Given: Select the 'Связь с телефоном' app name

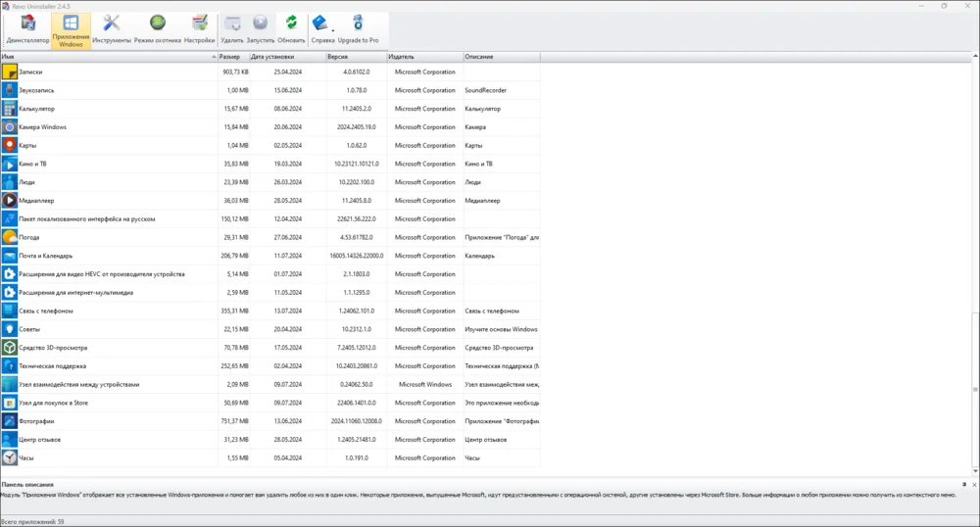Looking at the screenshot, I should pos(46,311).
